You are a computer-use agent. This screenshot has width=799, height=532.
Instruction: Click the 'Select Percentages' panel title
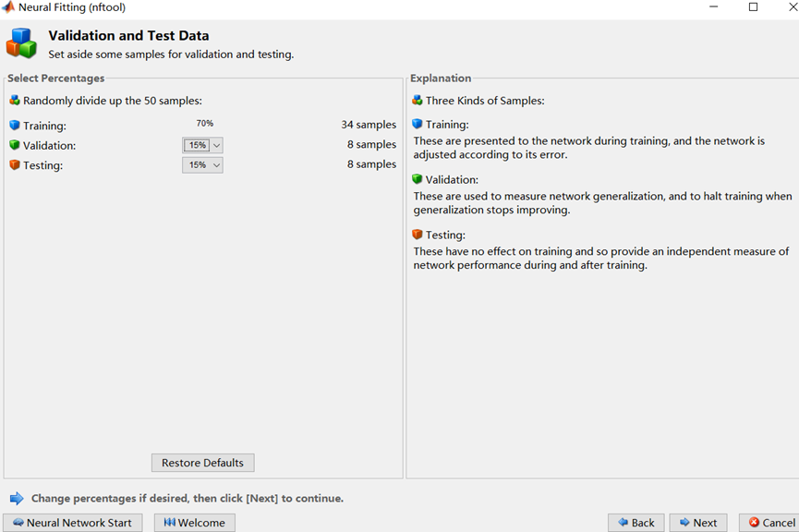(x=56, y=78)
